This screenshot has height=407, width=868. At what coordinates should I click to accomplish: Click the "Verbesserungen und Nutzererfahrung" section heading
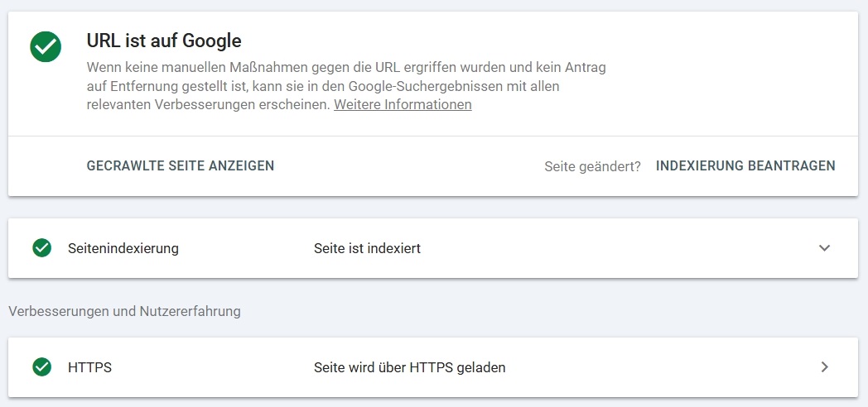click(x=124, y=312)
